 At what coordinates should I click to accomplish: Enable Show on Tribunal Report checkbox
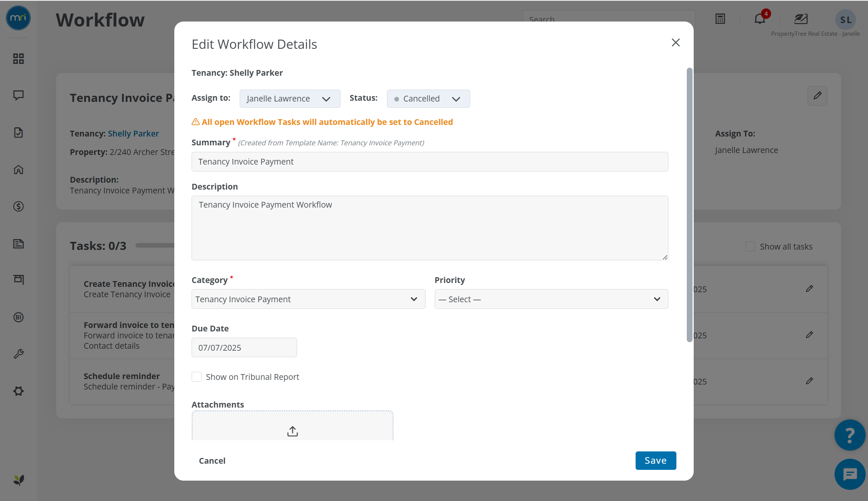click(197, 377)
